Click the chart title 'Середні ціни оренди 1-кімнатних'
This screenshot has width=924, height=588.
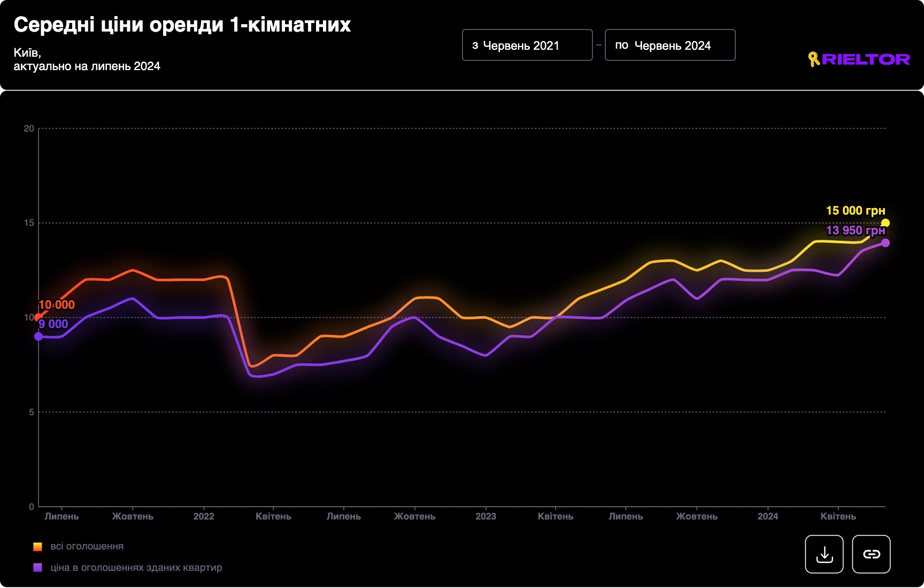[x=182, y=25]
